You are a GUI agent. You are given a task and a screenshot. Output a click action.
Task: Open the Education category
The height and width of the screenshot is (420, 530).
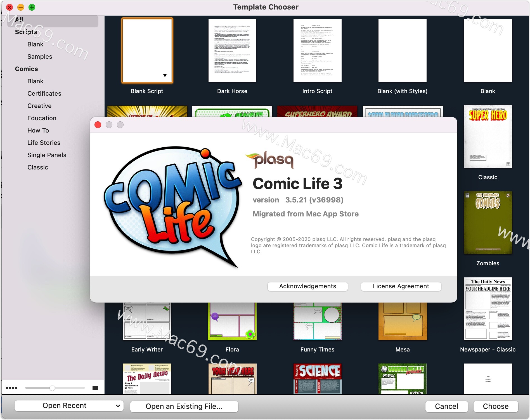click(42, 118)
